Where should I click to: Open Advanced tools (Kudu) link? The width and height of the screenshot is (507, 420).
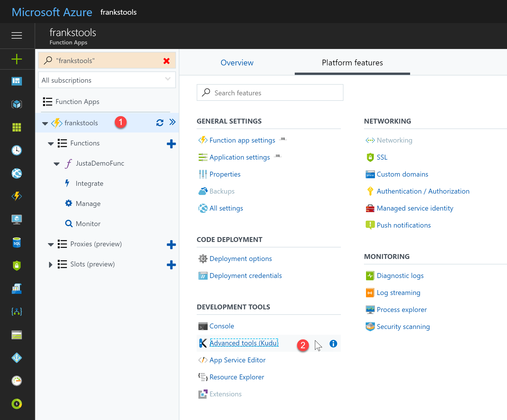pyautogui.click(x=244, y=343)
